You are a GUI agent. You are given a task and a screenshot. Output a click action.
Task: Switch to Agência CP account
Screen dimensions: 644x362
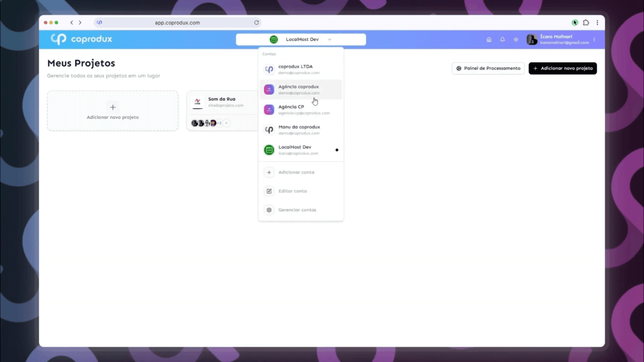(x=301, y=110)
